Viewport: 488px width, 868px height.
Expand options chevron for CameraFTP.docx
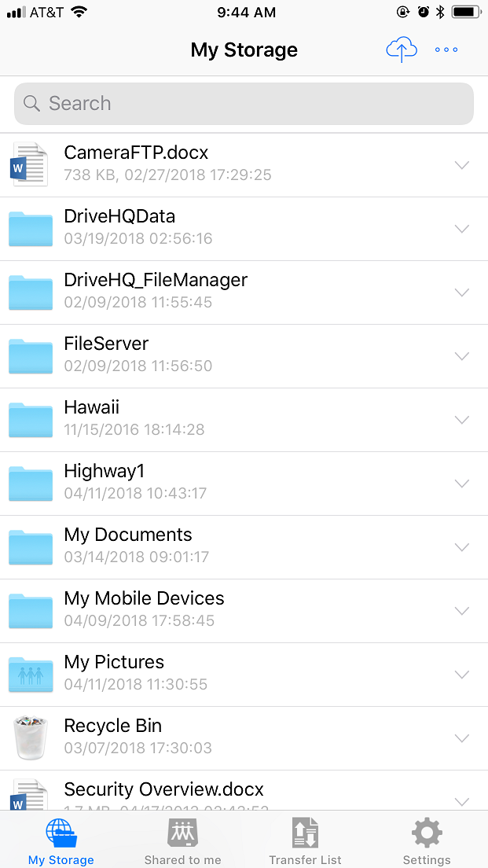pos(462,165)
